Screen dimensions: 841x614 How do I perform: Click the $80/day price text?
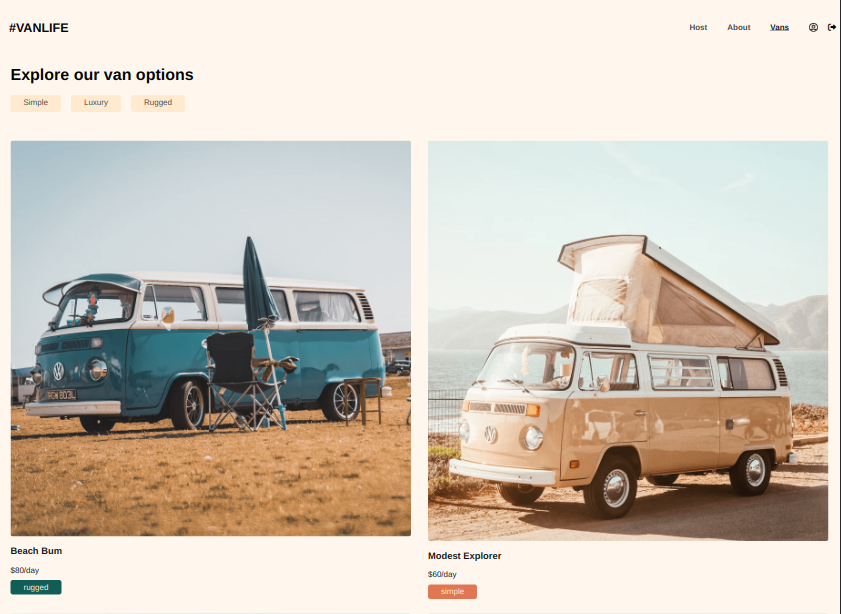pyautogui.click(x=25, y=571)
